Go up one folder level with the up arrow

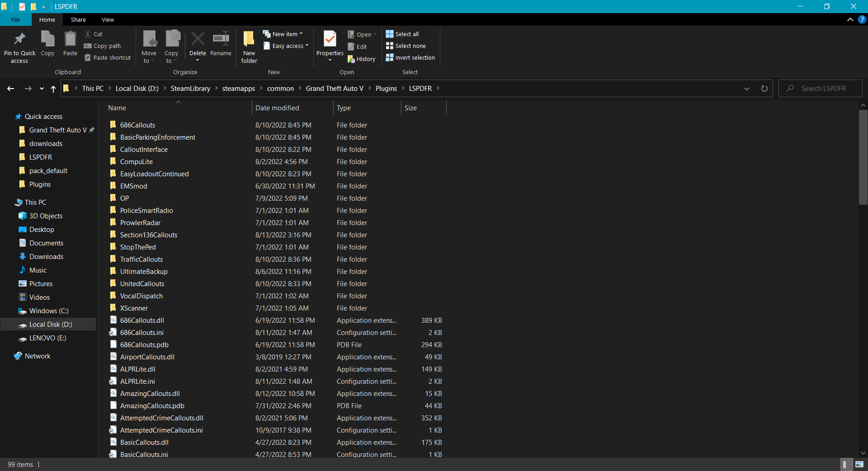(53, 89)
